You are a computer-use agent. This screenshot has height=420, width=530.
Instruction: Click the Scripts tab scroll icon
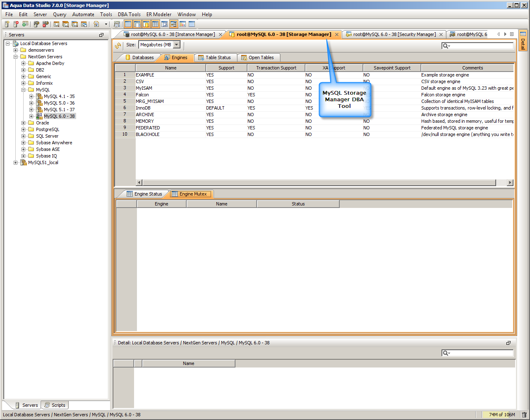point(47,405)
